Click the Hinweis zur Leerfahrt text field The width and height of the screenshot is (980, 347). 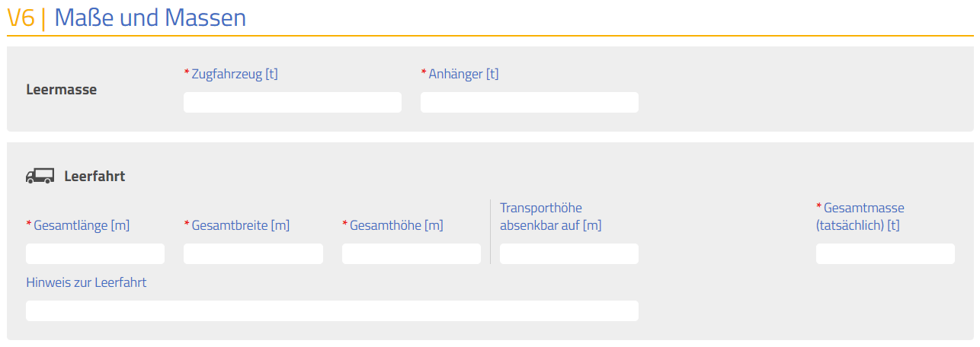pos(332,311)
